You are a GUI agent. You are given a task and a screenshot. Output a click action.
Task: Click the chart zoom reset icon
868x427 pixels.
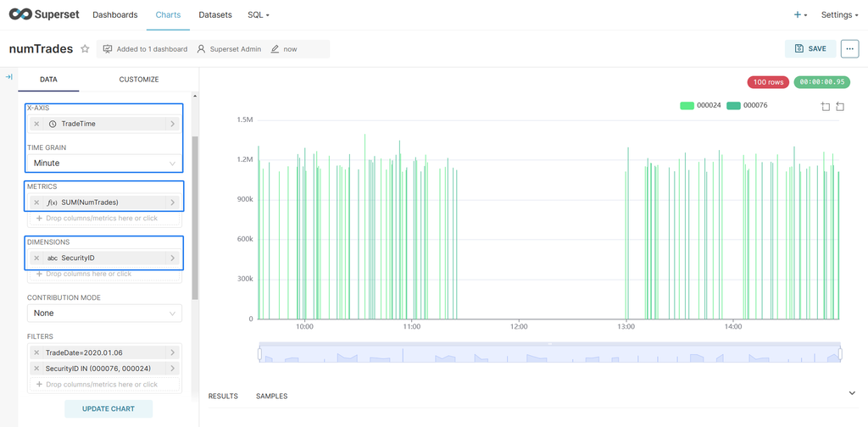click(840, 107)
